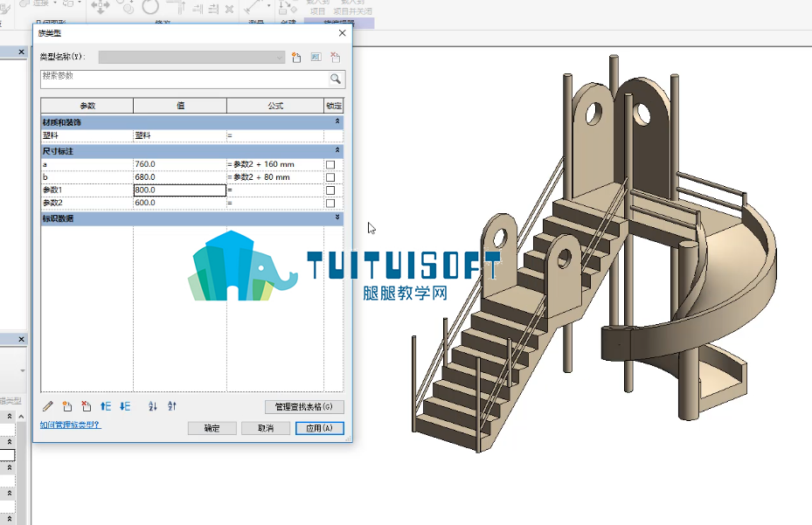Viewport: 812px width, 525px height.
Task: Collapse the 尺寸标注 group
Action: tap(337, 150)
